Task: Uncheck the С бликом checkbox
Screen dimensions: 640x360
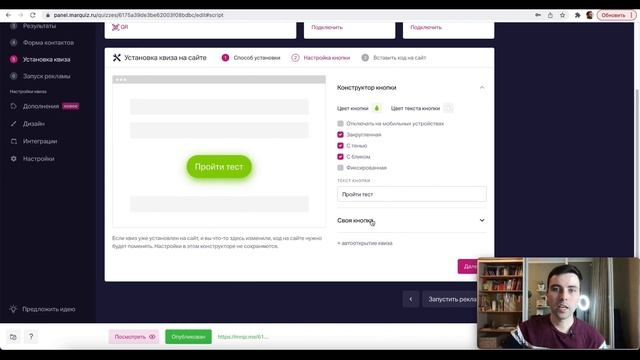Action: tap(340, 156)
